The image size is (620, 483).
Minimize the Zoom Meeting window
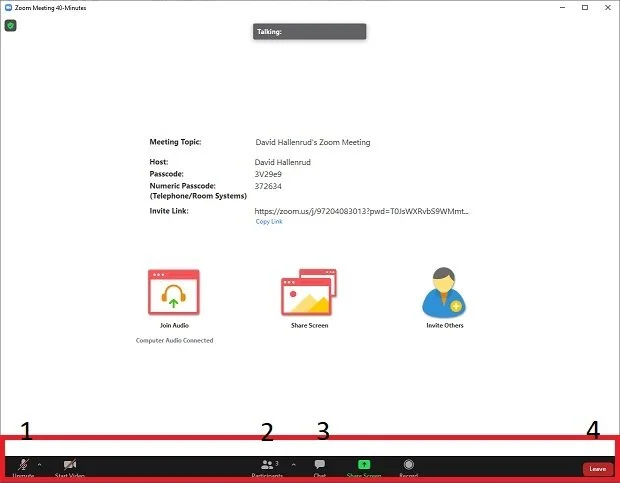tap(563, 7)
